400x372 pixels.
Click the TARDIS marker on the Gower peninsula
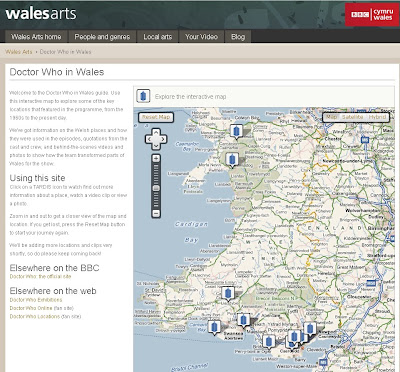214,327
